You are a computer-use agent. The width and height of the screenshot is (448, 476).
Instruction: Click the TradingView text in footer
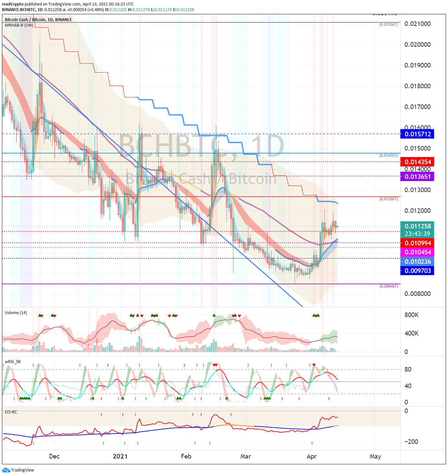point(22,470)
